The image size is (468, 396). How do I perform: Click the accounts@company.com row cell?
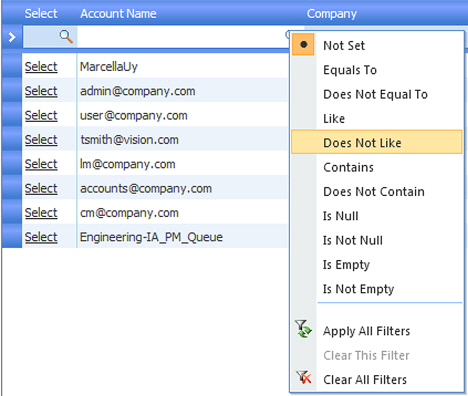pos(146,188)
